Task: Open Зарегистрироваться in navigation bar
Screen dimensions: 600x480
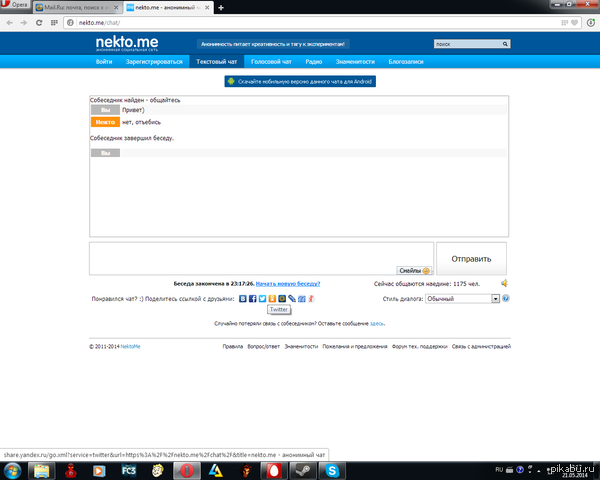Action: point(154,62)
